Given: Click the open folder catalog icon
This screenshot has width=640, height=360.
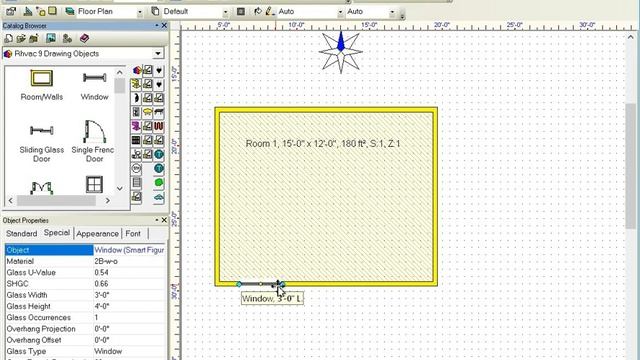Looking at the screenshot, I should coord(21,39).
